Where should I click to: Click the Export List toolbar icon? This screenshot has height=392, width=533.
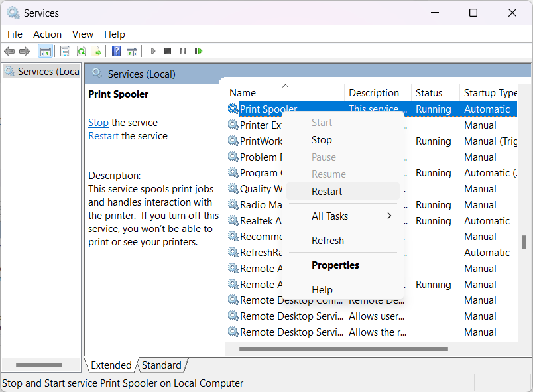click(x=97, y=51)
